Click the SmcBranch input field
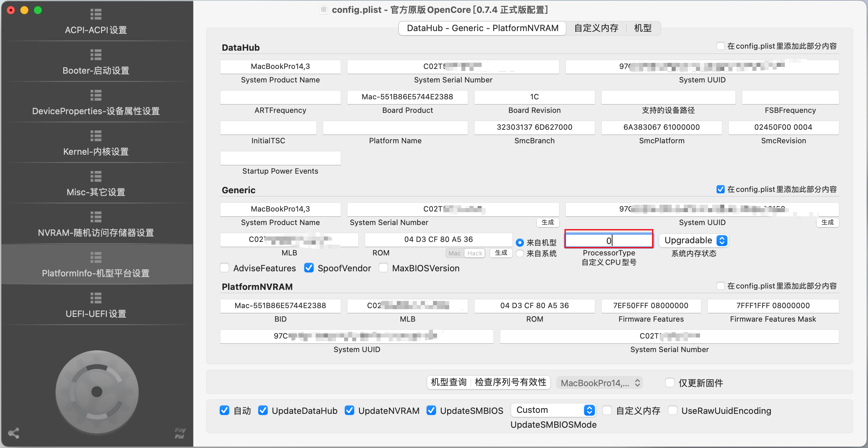 (534, 127)
